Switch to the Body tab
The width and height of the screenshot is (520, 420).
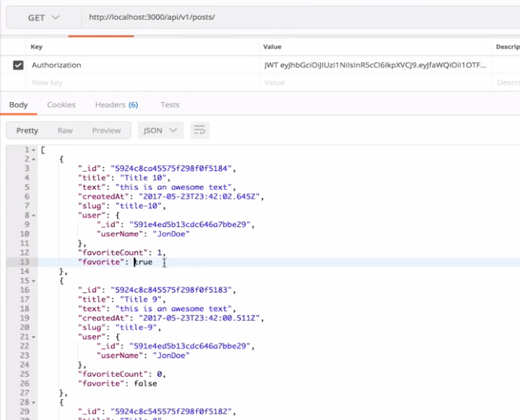18,105
